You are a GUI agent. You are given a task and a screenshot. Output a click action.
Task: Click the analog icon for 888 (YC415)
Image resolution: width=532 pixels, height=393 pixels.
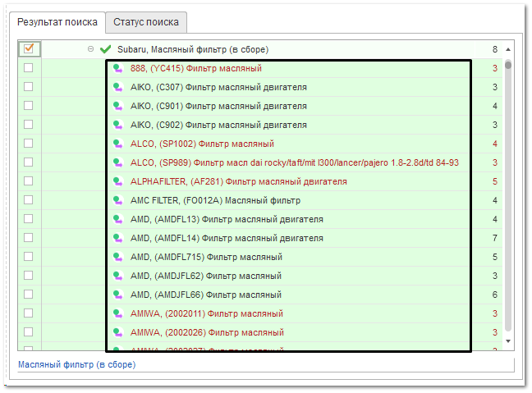pyautogui.click(x=117, y=68)
